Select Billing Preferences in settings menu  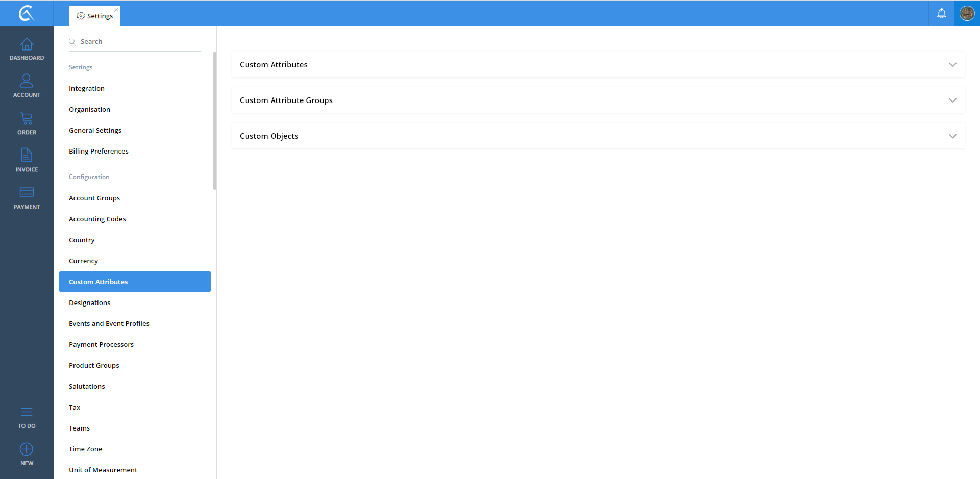(99, 152)
